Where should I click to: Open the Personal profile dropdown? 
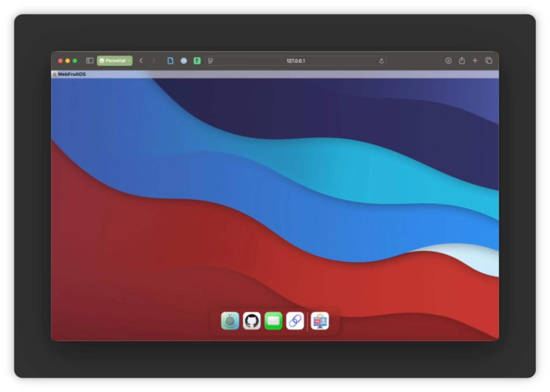115,61
